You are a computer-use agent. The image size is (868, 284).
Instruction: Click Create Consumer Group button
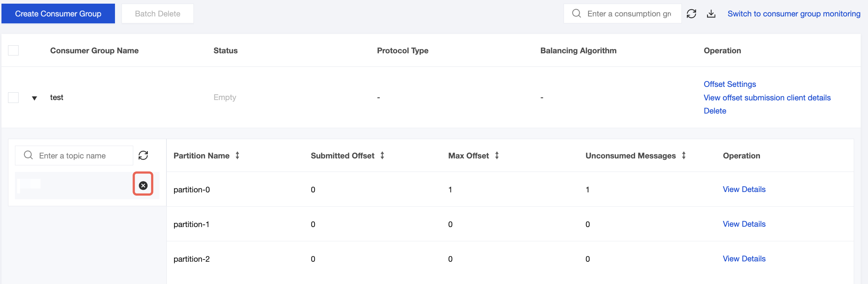(x=58, y=14)
